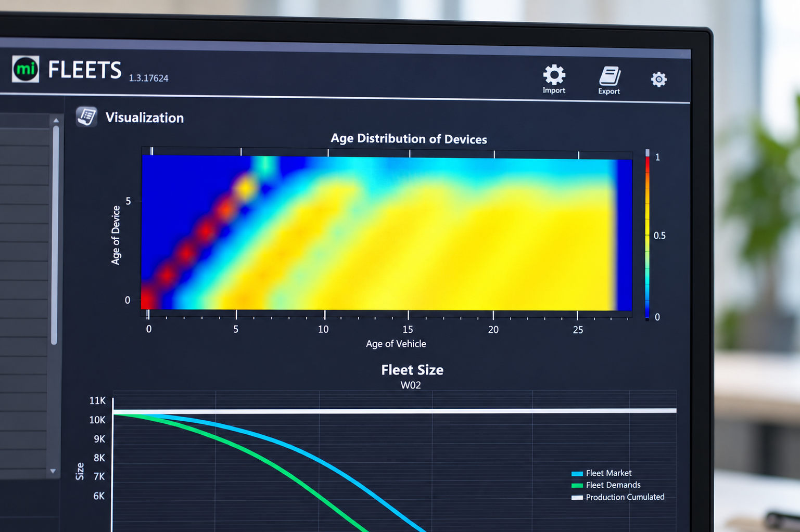Open settings via small gear icon
This screenshot has width=800, height=532.
(658, 79)
